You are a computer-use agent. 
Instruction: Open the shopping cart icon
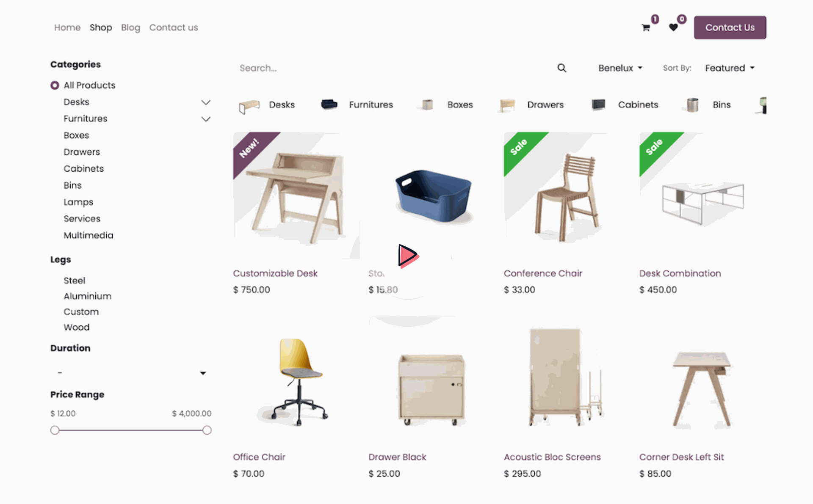pos(646,28)
